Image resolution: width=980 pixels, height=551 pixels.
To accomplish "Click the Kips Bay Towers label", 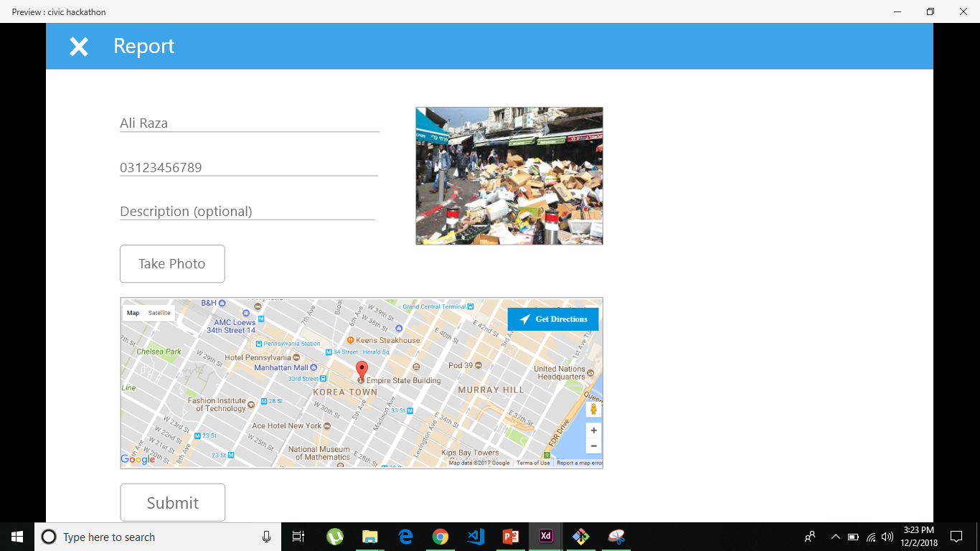I will click(470, 453).
